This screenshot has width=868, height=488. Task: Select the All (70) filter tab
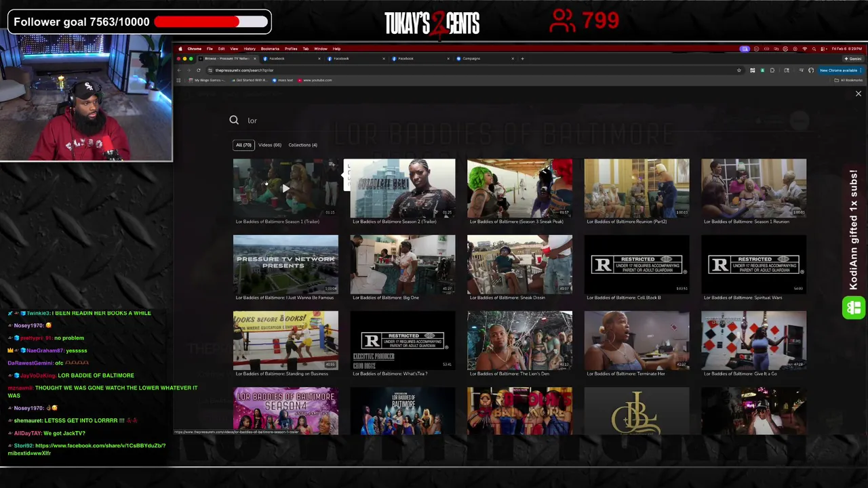click(x=243, y=144)
